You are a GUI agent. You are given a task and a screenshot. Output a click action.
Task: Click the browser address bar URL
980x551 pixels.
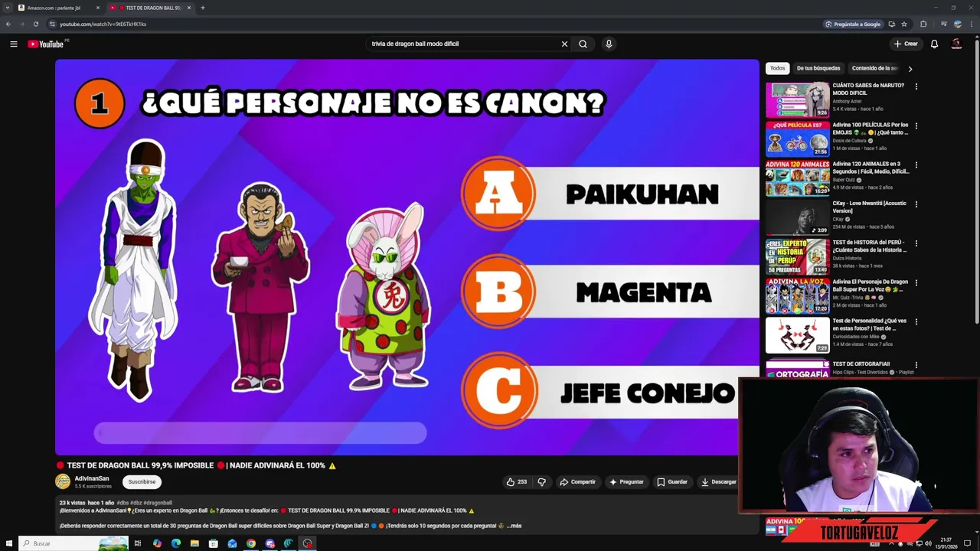103,24
